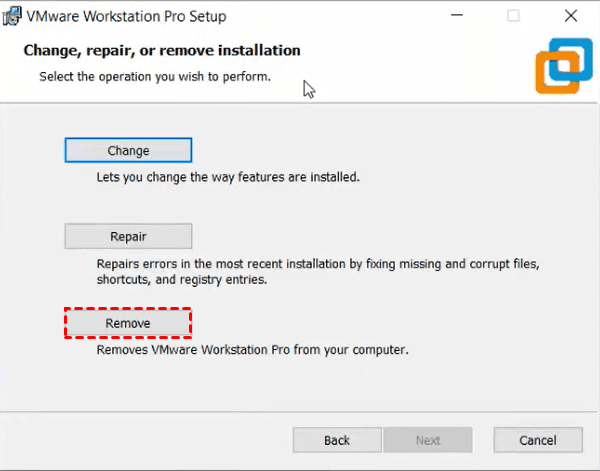This screenshot has width=600, height=471.
Task: Go Back to the previous setup step
Action: (x=337, y=440)
